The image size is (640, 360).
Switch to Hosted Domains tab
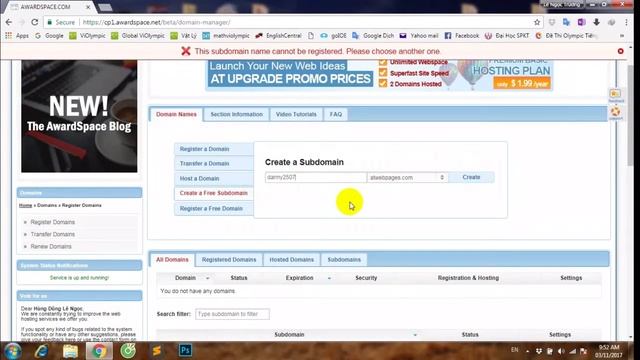pyautogui.click(x=291, y=260)
